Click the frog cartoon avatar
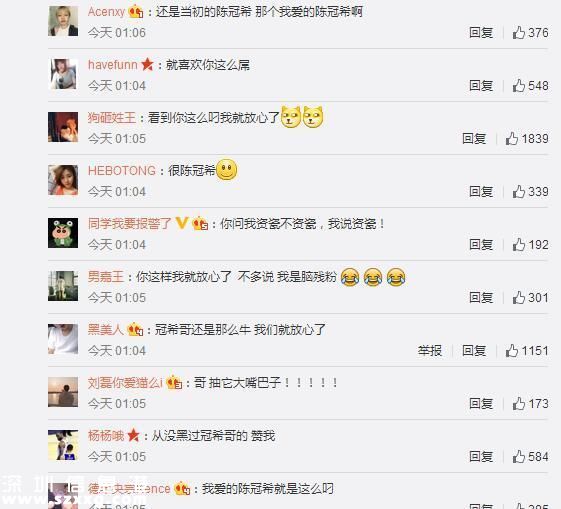Screen dimensions: 561x509 63,233
